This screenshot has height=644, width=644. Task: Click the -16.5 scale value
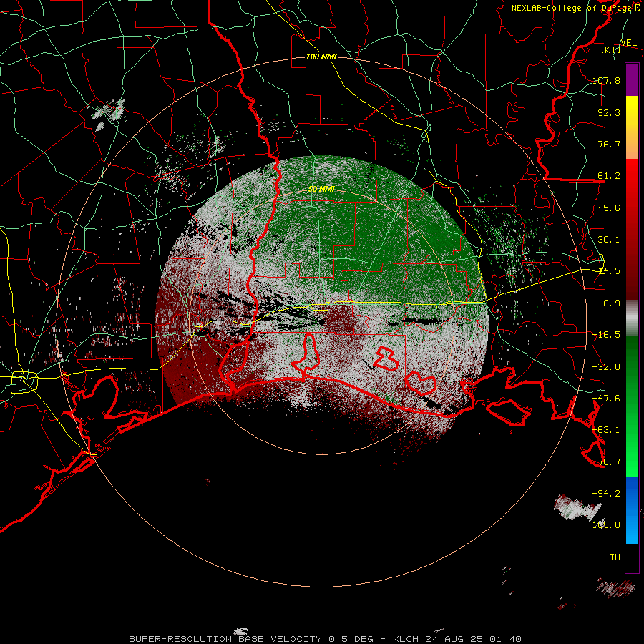[x=606, y=335]
